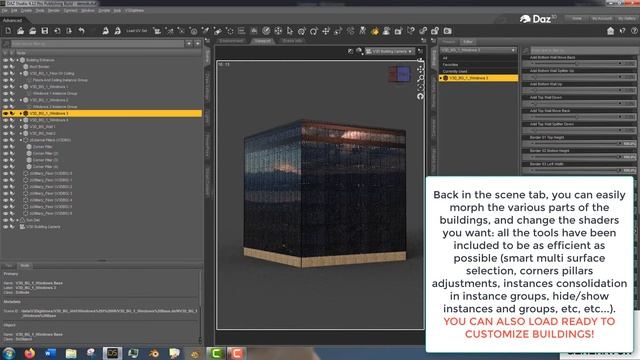Open Blender from the taskbar
Screen dimensions: 640x360
pyautogui.click(x=154, y=353)
